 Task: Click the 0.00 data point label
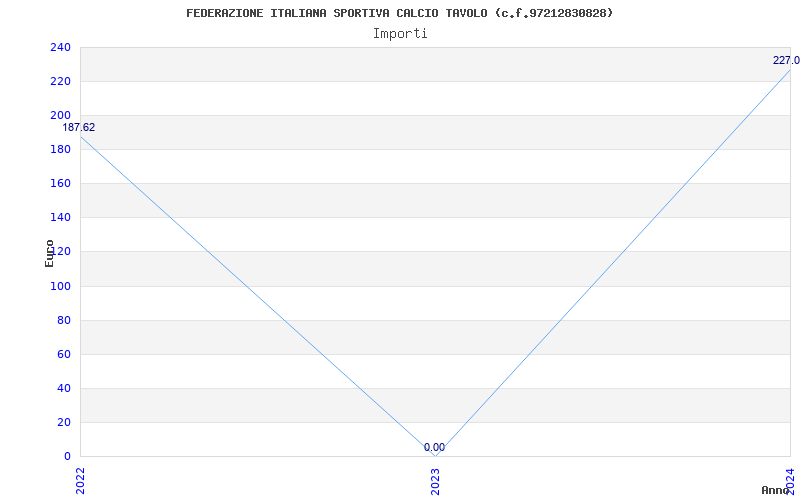click(x=434, y=447)
